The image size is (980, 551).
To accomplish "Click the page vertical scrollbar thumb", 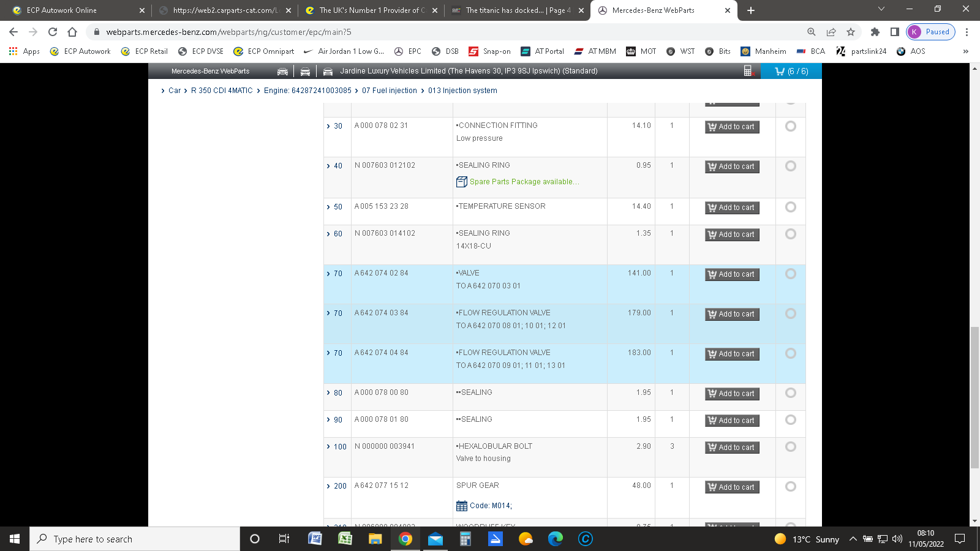I will [974, 398].
